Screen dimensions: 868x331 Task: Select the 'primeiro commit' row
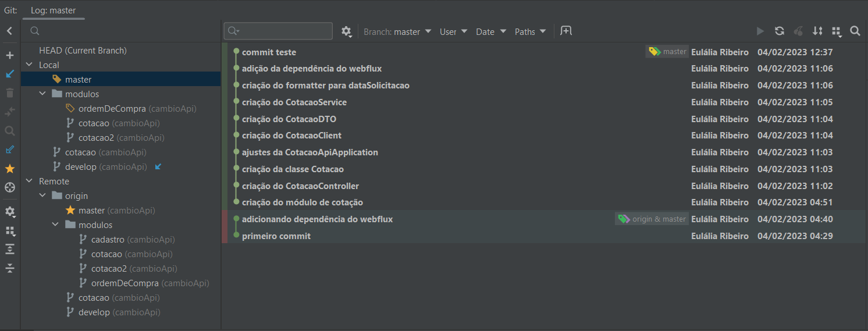pos(544,236)
